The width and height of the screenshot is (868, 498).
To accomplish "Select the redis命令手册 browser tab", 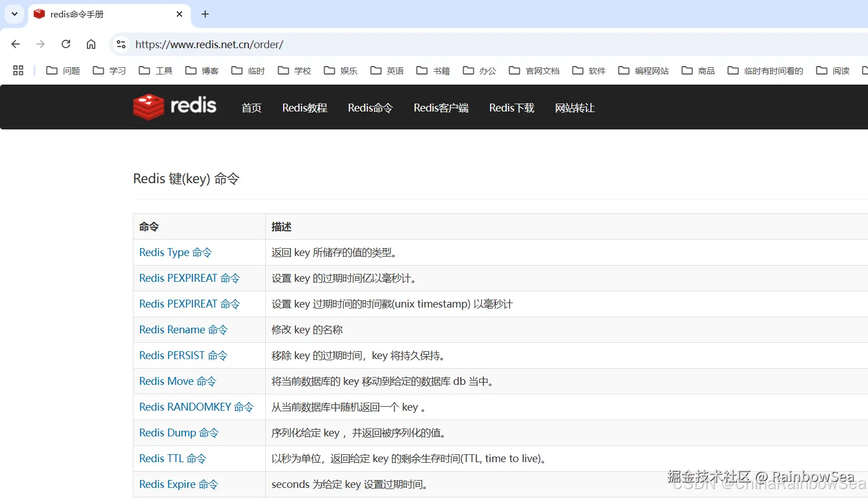I will (109, 14).
